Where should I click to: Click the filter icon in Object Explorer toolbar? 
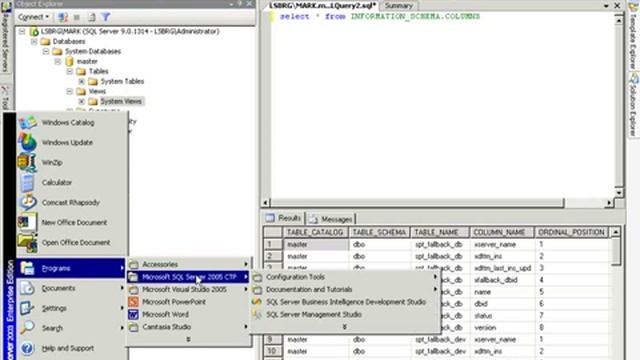click(106, 17)
